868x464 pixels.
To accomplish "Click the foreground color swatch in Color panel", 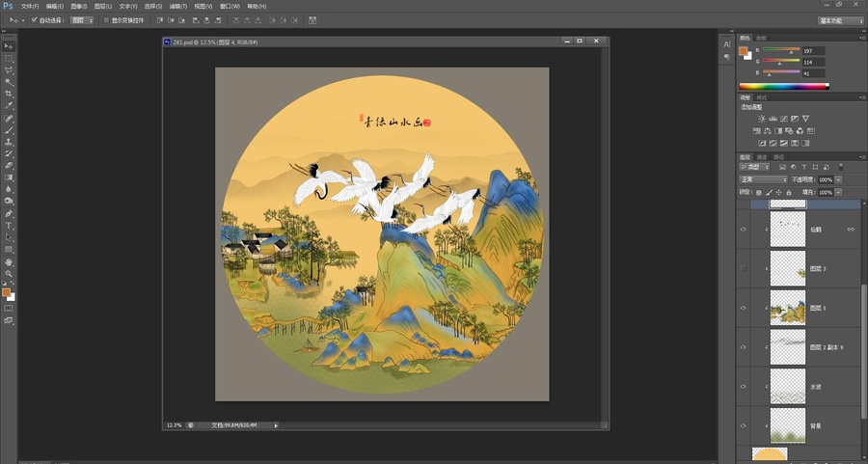I will point(743,51).
